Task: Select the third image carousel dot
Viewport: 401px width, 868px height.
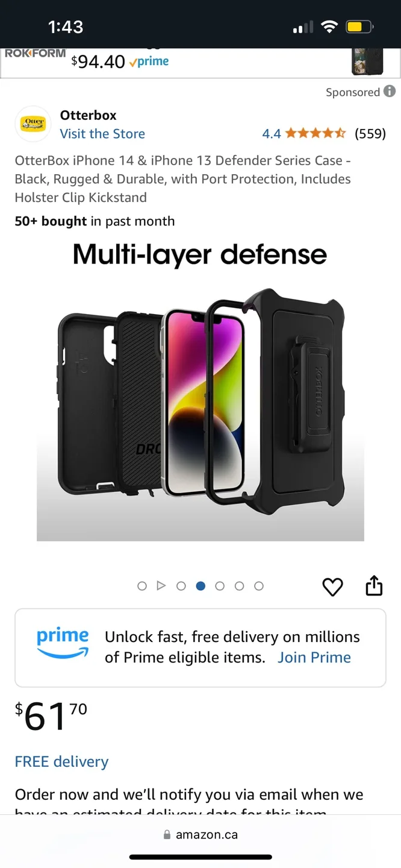Action: tap(181, 586)
